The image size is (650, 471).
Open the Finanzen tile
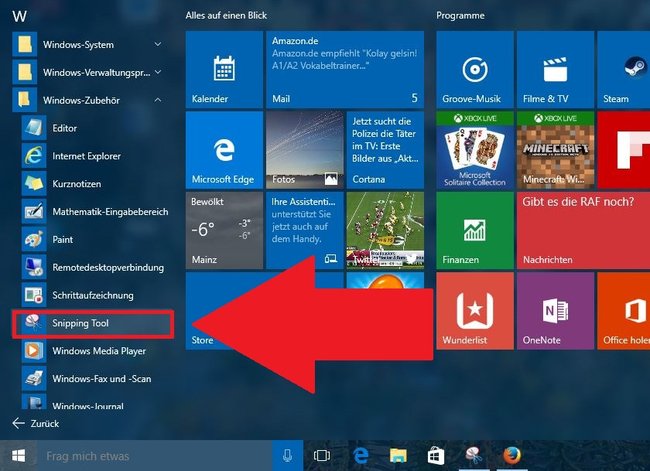[475, 230]
